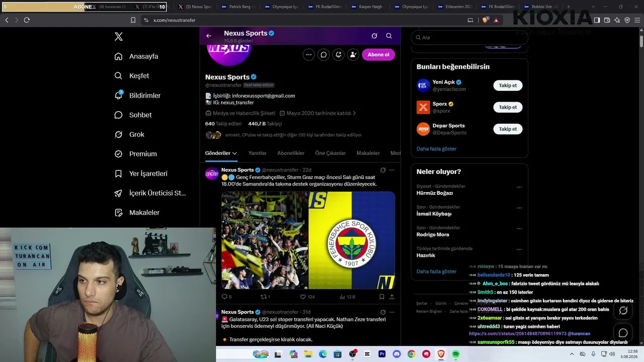This screenshot has height=362, width=644.
Task: Open Keşfet in the sidebar
Action: pyautogui.click(x=132, y=76)
